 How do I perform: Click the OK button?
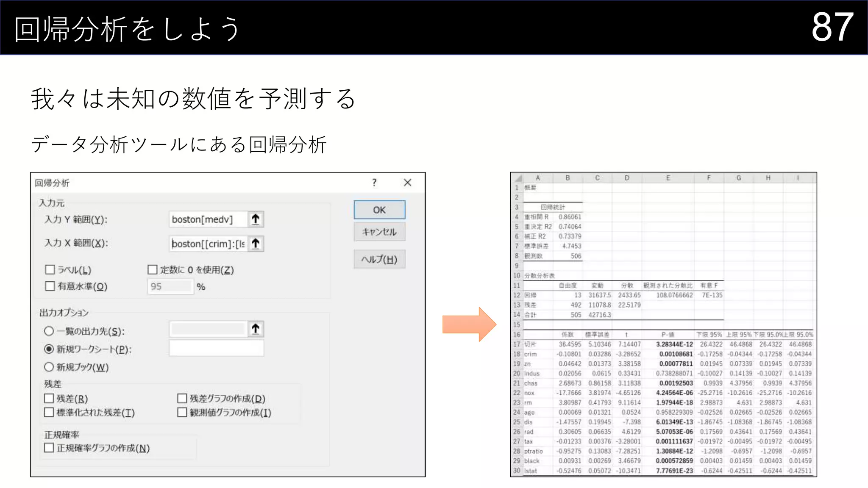tap(379, 210)
